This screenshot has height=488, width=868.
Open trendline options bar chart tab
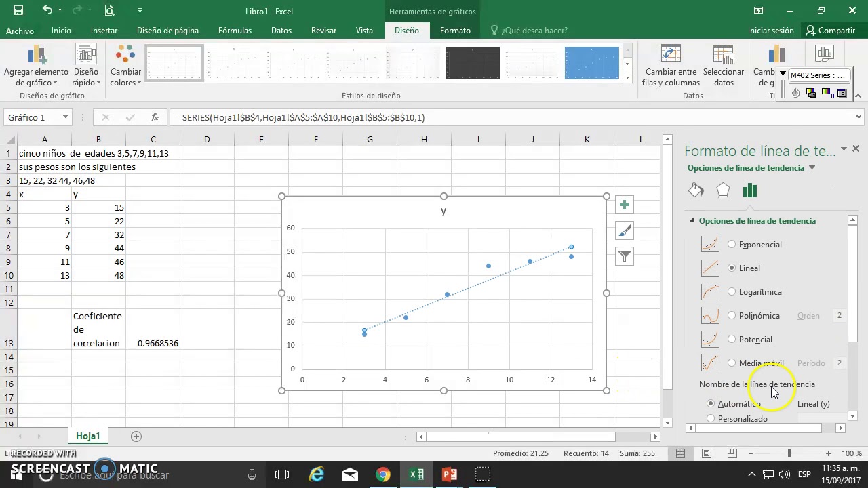click(749, 190)
